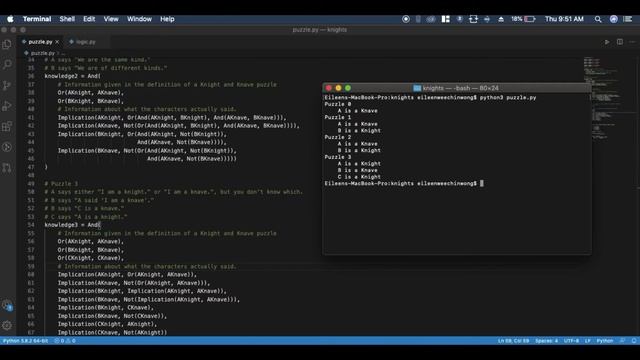The width and height of the screenshot is (640, 360).
Task: Open Notification Center list icon
Action: point(628,19)
